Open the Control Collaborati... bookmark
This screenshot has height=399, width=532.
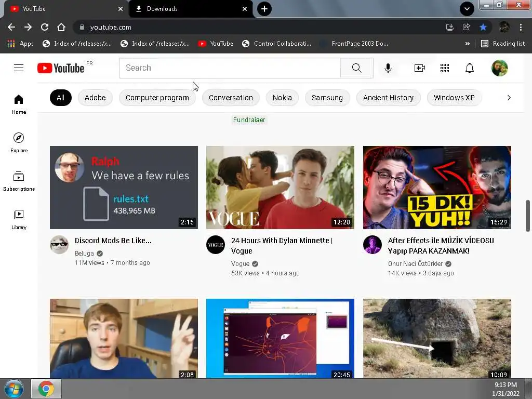(276, 44)
